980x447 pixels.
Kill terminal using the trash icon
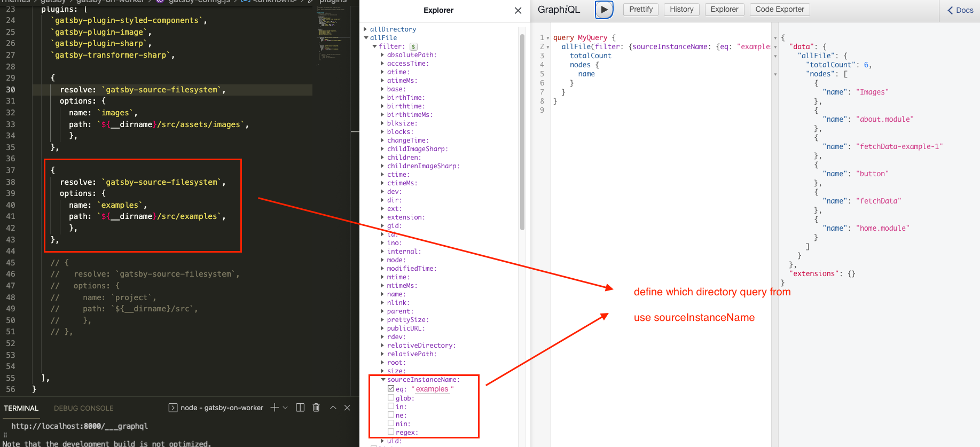(316, 407)
